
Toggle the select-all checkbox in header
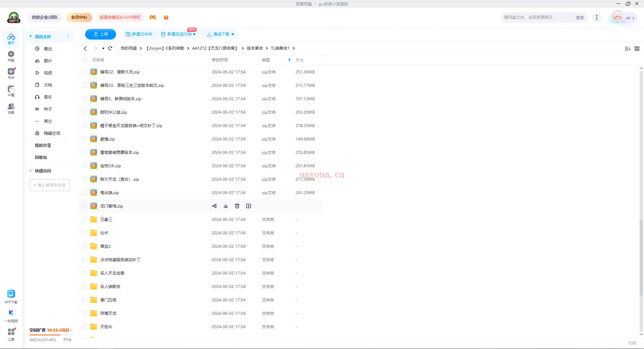(x=85, y=60)
